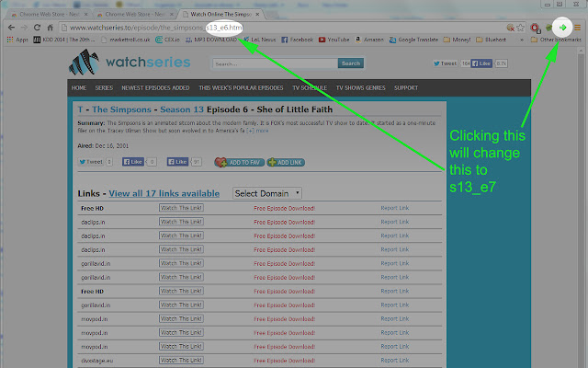Expand summary with [+] more link
Screen dimensions: 588x368
(x=257, y=131)
